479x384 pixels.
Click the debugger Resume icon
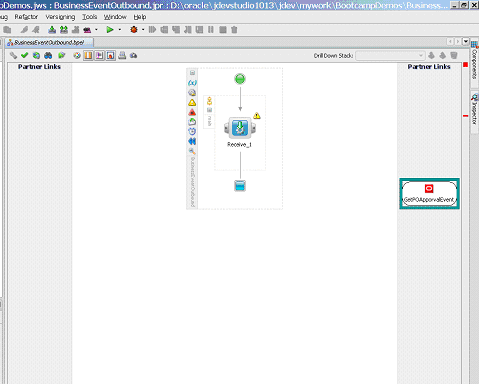152,30
